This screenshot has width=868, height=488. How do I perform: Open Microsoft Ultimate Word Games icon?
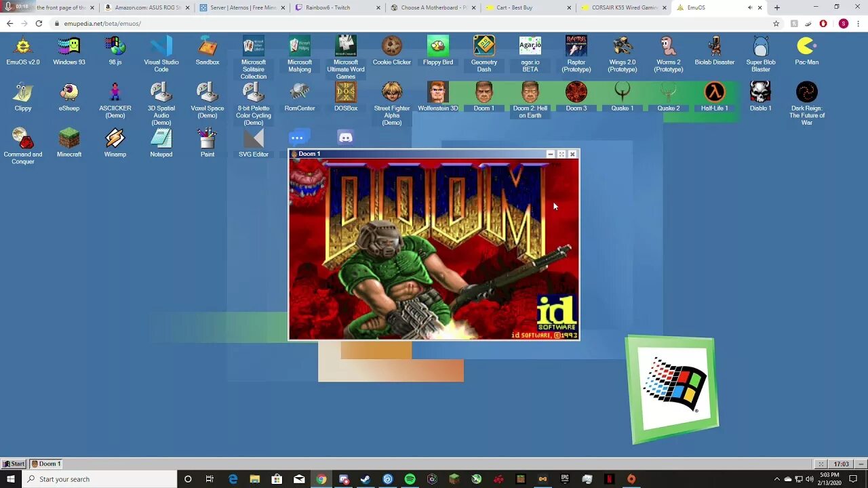click(346, 58)
